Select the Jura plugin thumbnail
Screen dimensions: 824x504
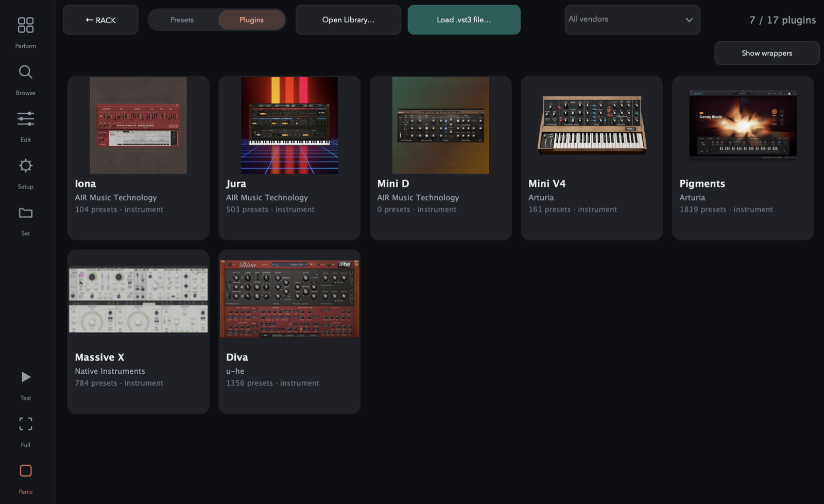tap(289, 126)
